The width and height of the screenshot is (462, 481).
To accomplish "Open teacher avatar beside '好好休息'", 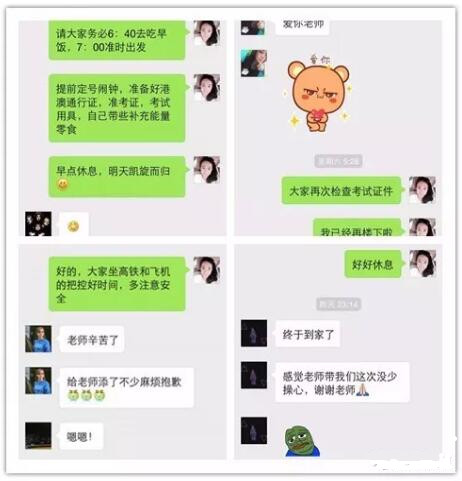I will click(422, 264).
